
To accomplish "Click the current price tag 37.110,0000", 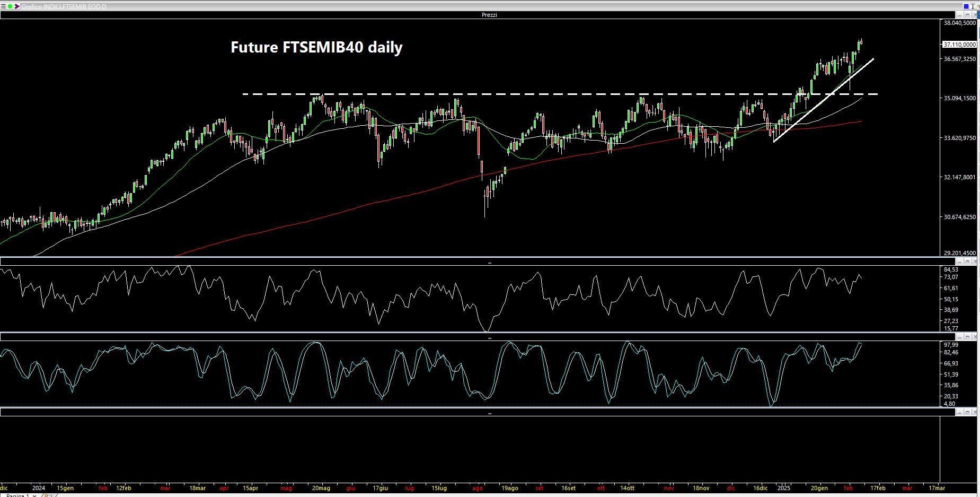I will click(x=959, y=45).
